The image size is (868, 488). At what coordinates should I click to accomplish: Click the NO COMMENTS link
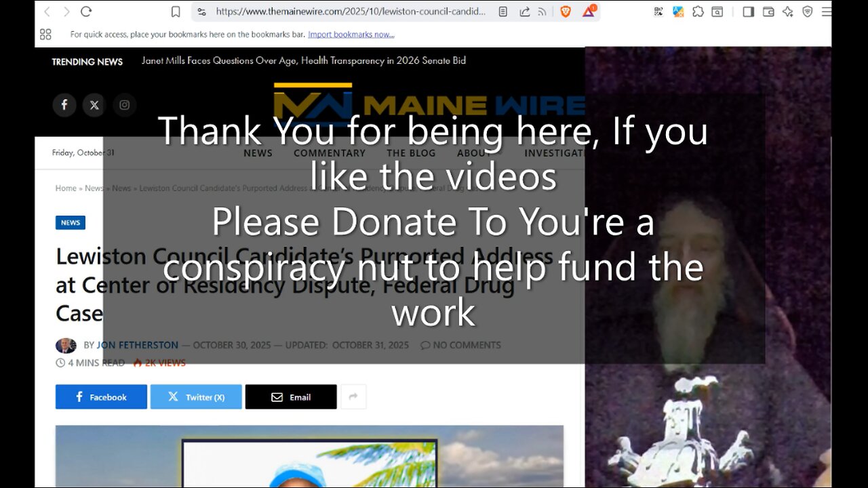pos(460,345)
